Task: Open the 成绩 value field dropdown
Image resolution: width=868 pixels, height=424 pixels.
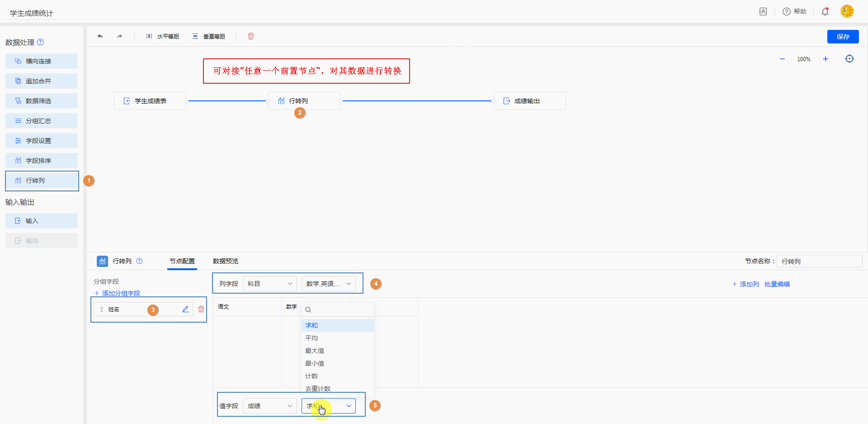Action: point(269,406)
